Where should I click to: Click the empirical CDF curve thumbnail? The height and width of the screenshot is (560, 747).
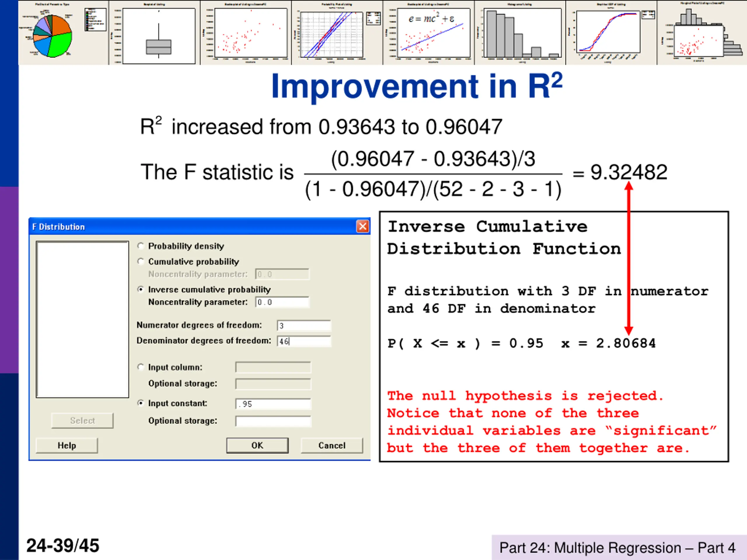612,33
